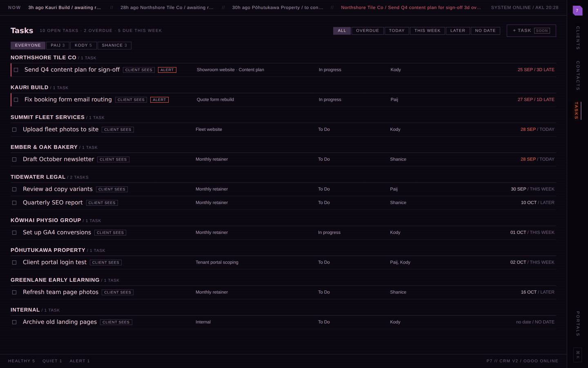Filter the list to This Week
Viewport: 588px width, 368px height.
point(428,31)
